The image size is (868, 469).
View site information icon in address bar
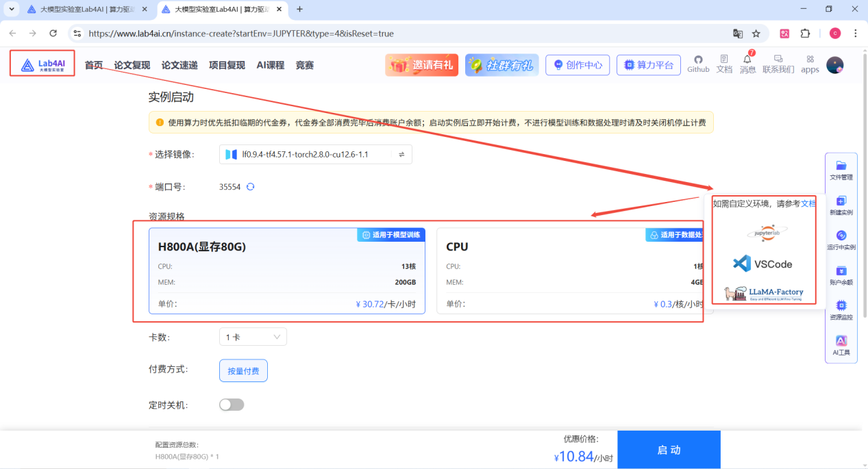click(x=77, y=33)
